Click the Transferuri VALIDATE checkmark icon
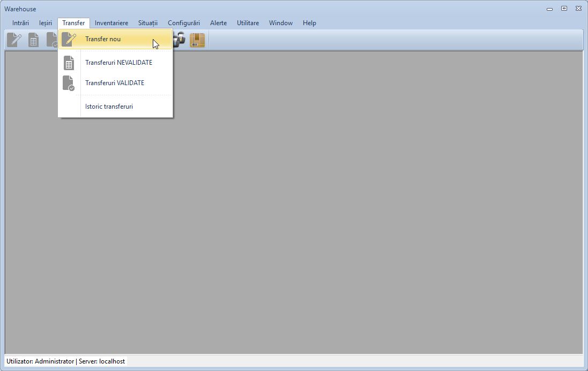The width and height of the screenshot is (588, 371). click(69, 84)
